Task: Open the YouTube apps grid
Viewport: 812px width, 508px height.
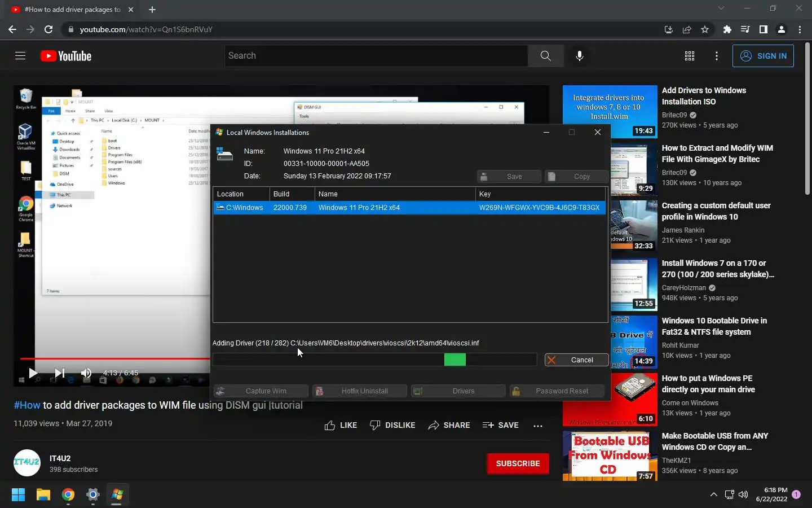Action: click(x=690, y=56)
